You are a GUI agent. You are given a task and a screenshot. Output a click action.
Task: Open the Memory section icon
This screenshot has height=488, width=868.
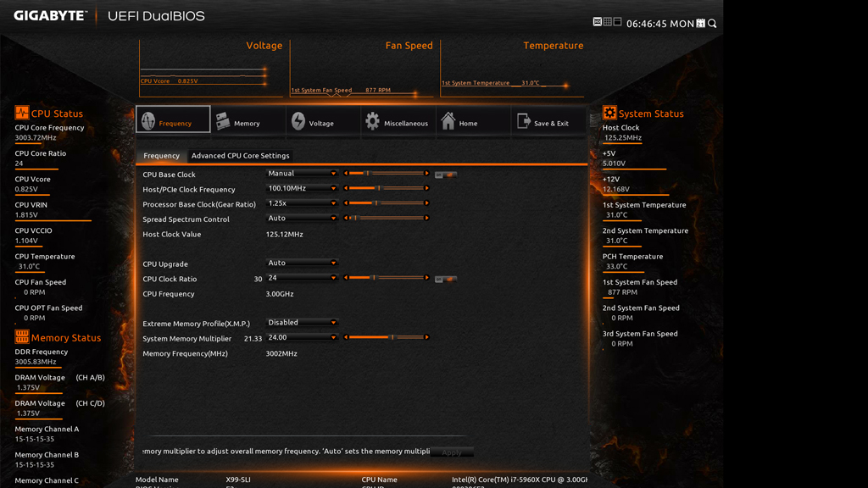pos(223,121)
